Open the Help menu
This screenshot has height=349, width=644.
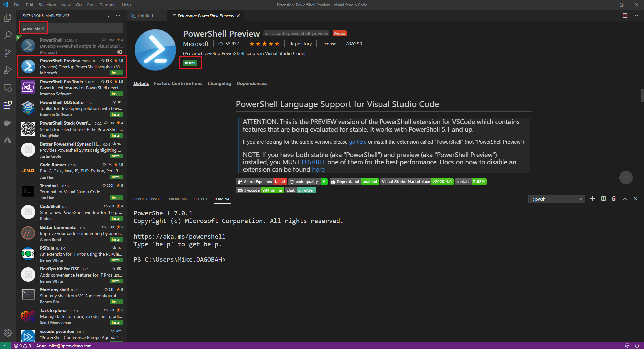click(x=126, y=5)
